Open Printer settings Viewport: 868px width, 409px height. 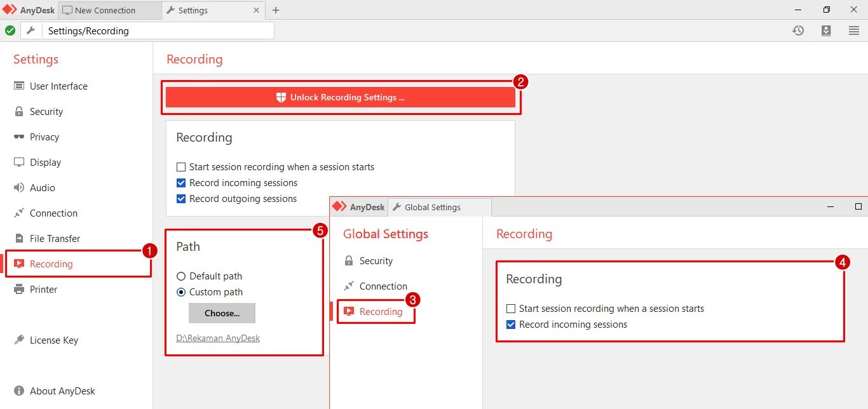tap(44, 290)
